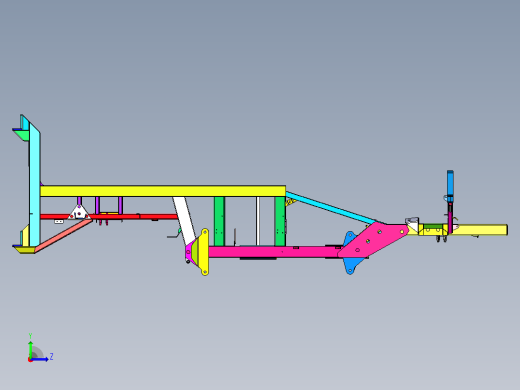Click the green Y axis of the triad
Viewport: 520px width, 390px height.
(31, 349)
